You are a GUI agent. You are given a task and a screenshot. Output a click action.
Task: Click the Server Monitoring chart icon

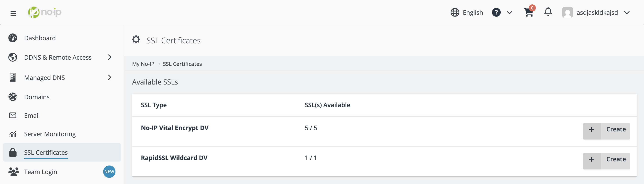(13, 134)
